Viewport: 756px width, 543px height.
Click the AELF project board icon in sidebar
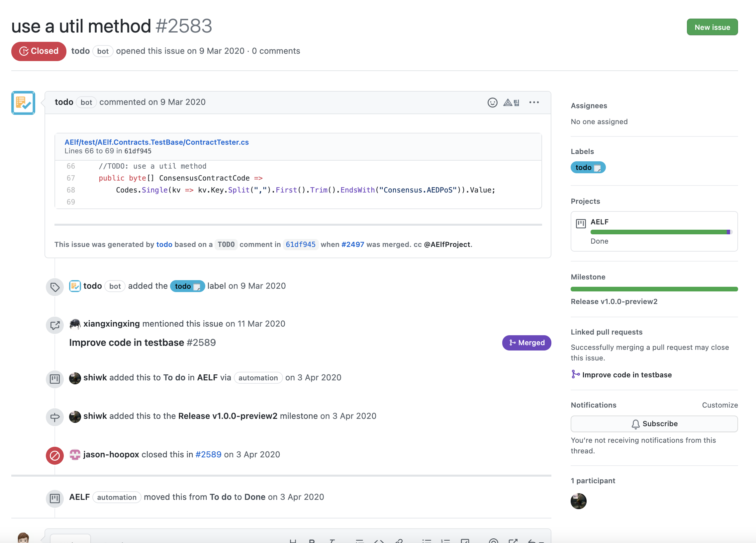581,223
